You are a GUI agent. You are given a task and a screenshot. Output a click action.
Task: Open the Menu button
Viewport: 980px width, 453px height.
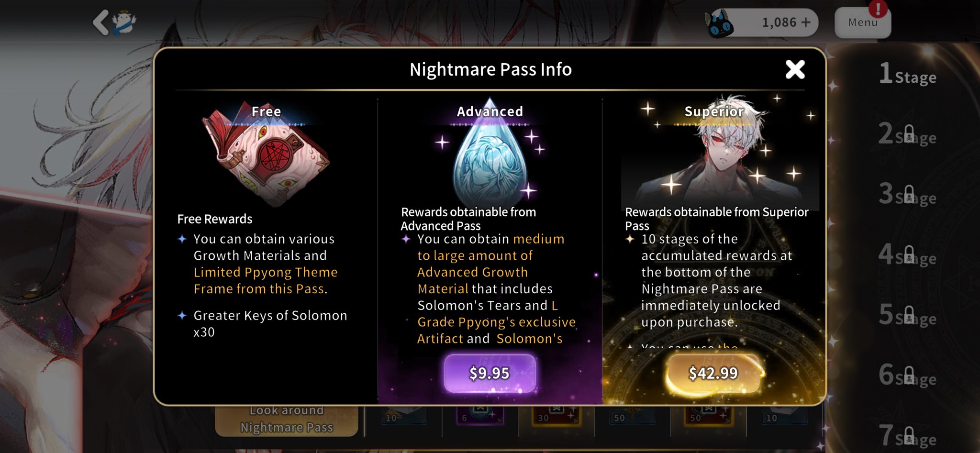(863, 22)
